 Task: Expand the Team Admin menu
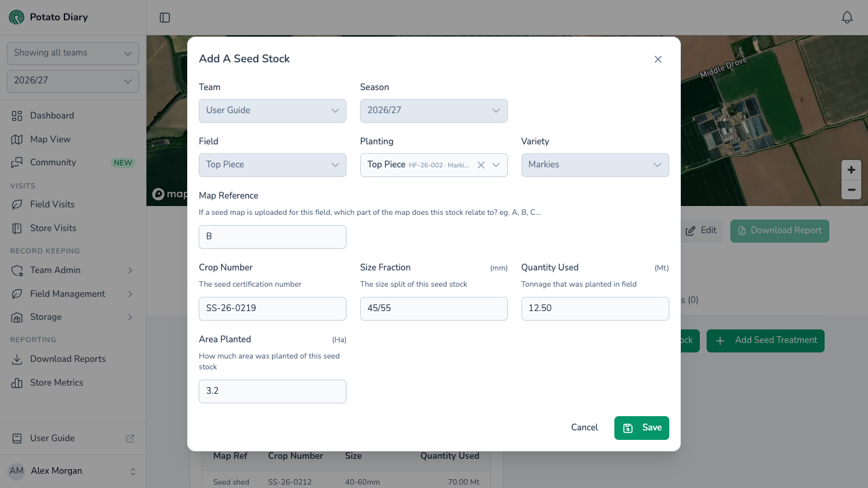[73, 270]
